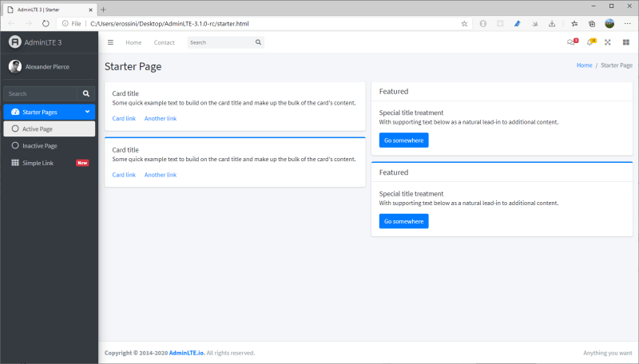The image size is (639, 364).
Task: Click the first card's Card title text
Action: 125,93
